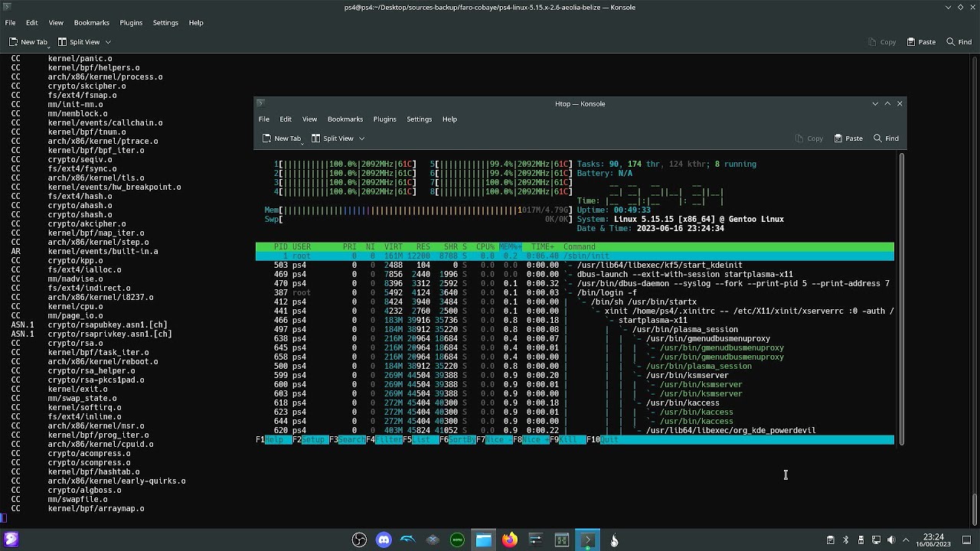Sort htop by the PID column header
Viewport: 980px width, 551px height.
click(x=281, y=247)
